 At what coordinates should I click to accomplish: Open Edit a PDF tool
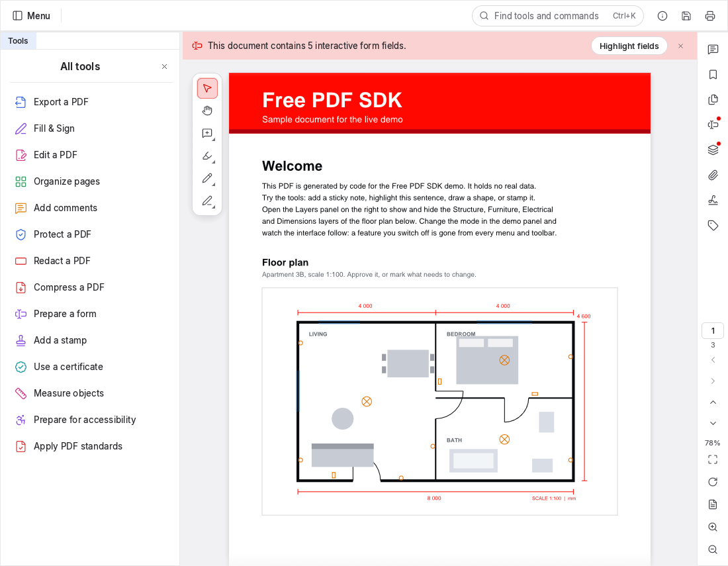tap(91, 155)
